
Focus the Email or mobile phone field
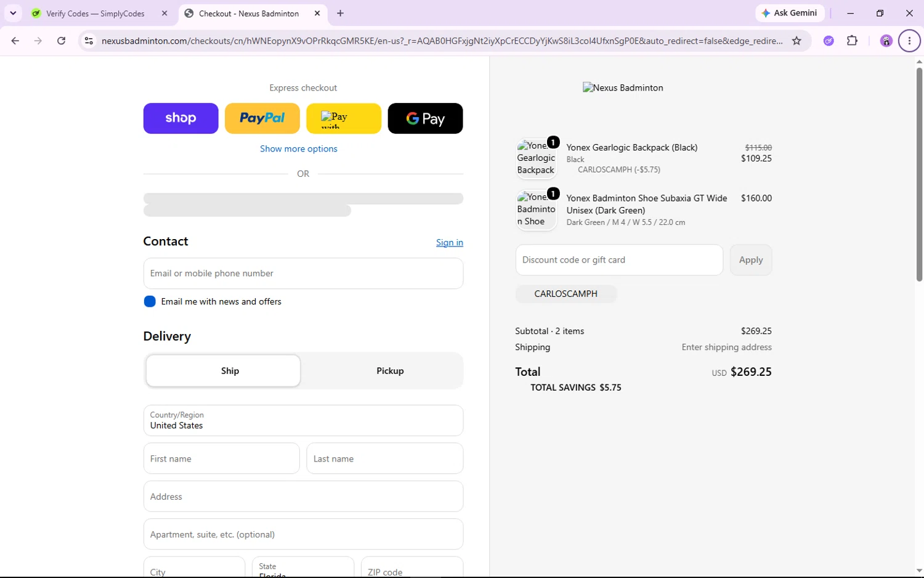(x=303, y=273)
